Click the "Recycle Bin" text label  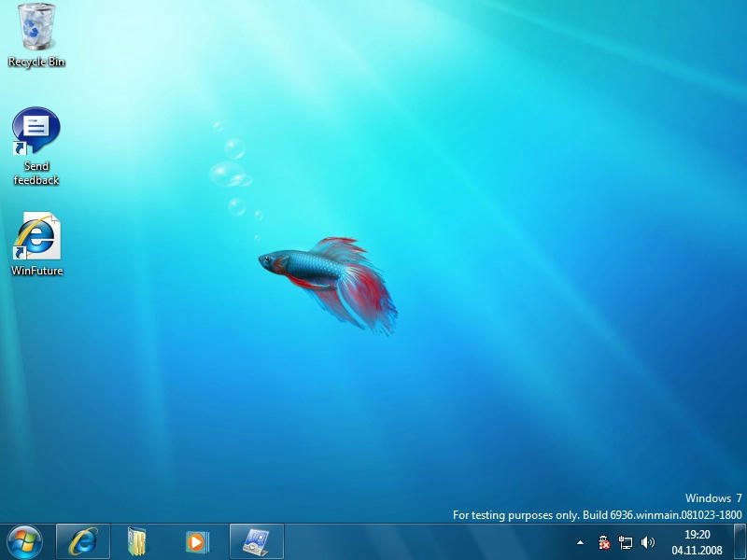(36, 63)
